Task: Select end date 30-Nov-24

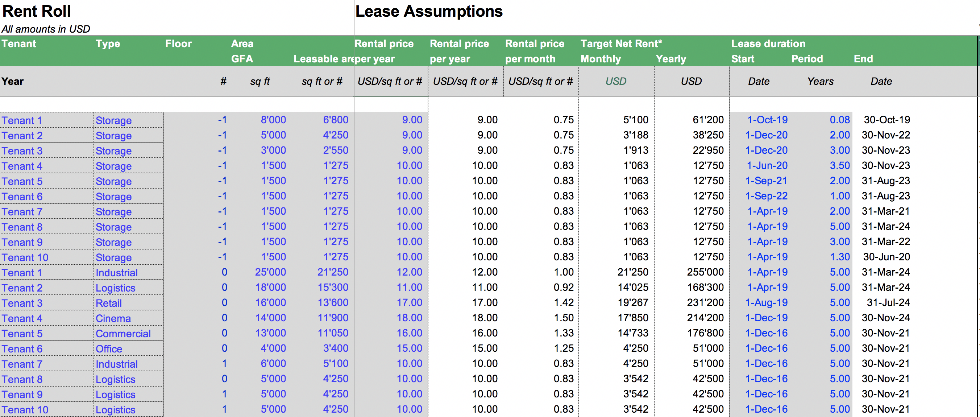Action: click(886, 318)
